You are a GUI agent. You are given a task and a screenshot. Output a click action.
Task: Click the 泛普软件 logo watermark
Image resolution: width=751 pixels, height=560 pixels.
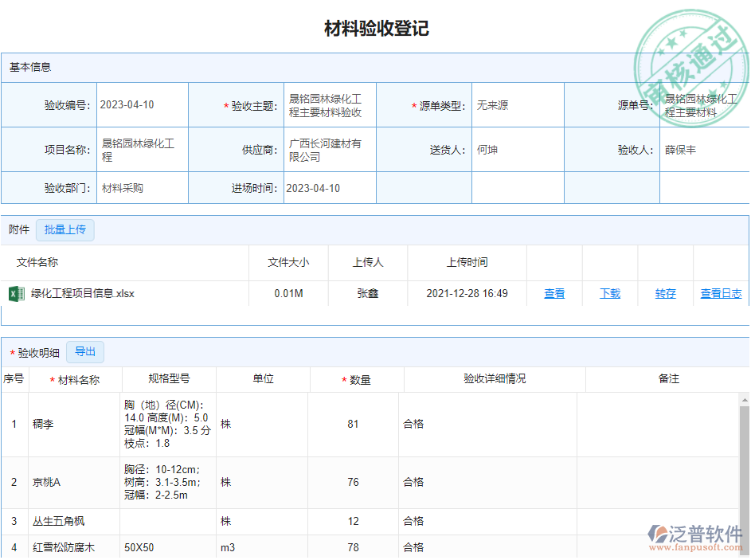[694, 538]
